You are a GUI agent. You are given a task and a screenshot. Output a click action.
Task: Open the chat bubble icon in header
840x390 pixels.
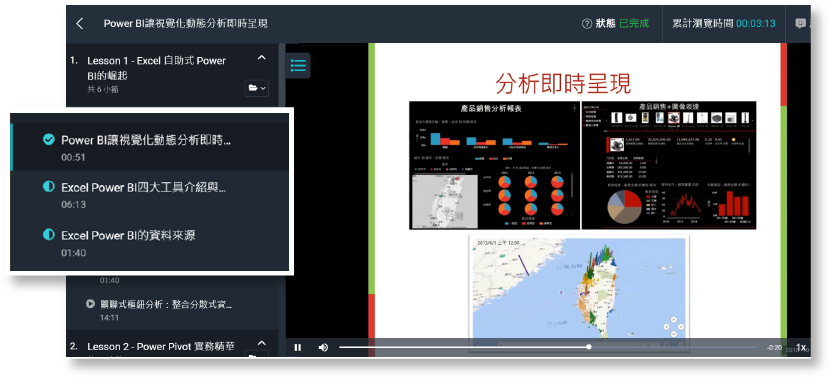click(801, 24)
